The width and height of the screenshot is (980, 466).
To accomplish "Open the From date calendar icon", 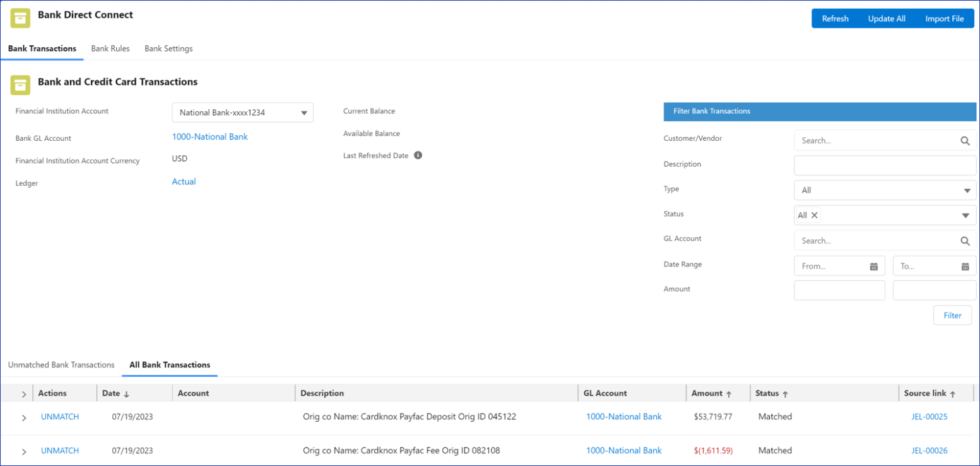I will [x=874, y=266].
